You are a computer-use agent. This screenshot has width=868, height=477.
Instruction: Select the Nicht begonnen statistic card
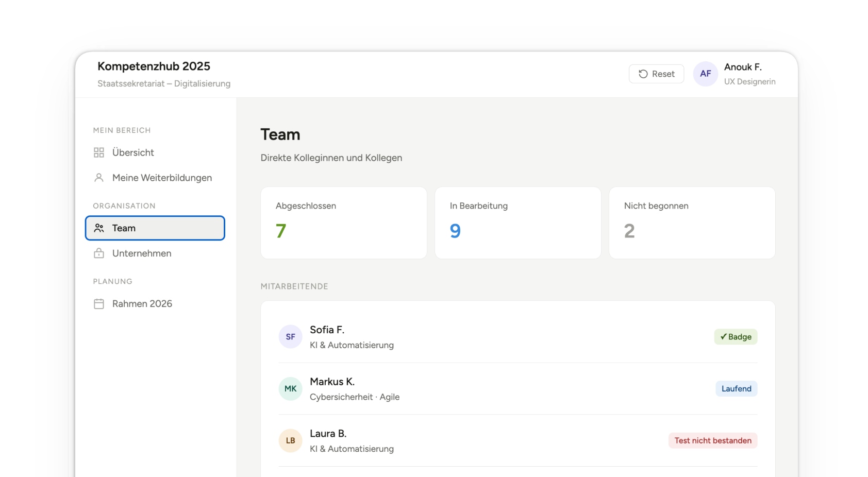pyautogui.click(x=692, y=223)
